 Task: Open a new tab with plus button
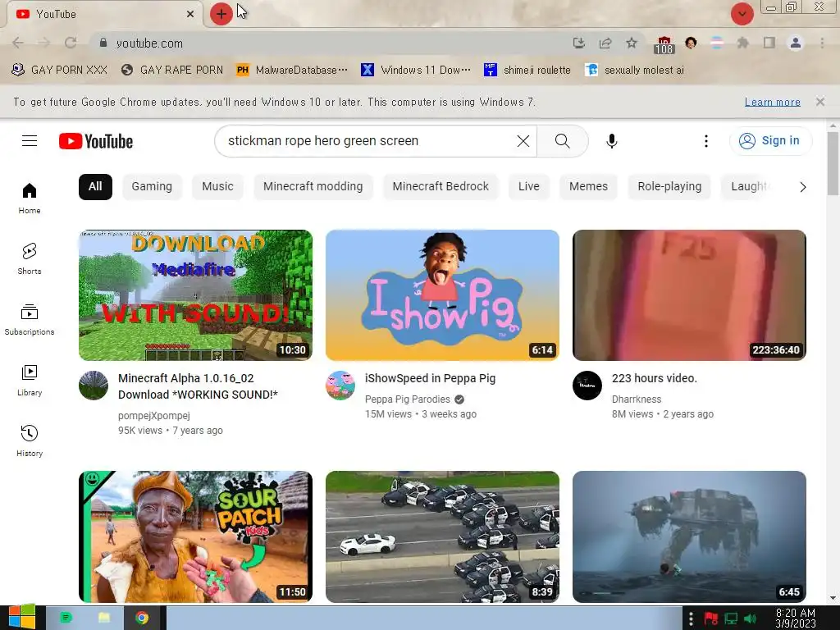point(221,14)
